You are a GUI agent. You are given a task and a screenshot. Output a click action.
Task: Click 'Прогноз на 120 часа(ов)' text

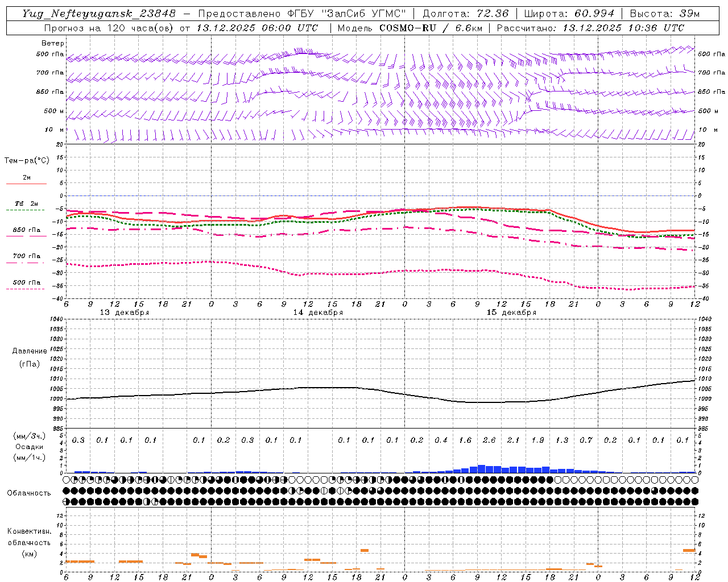pyautogui.click(x=109, y=28)
